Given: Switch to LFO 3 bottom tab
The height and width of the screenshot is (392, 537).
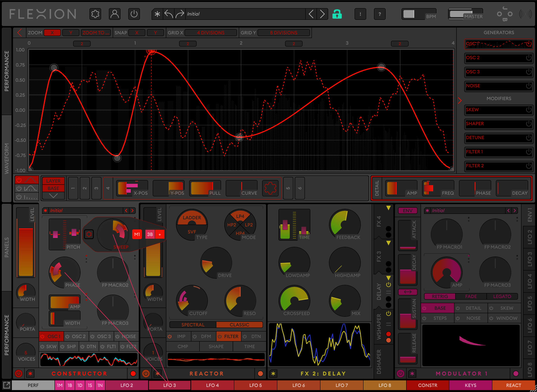Looking at the screenshot, I should (x=169, y=385).
